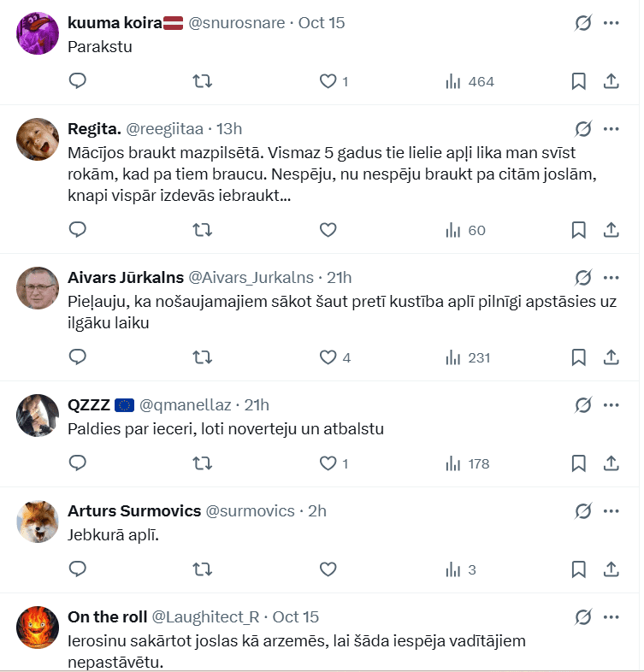Open Aivars Jūrkalns' profile name link
644x672 pixels.
[x=126, y=277]
